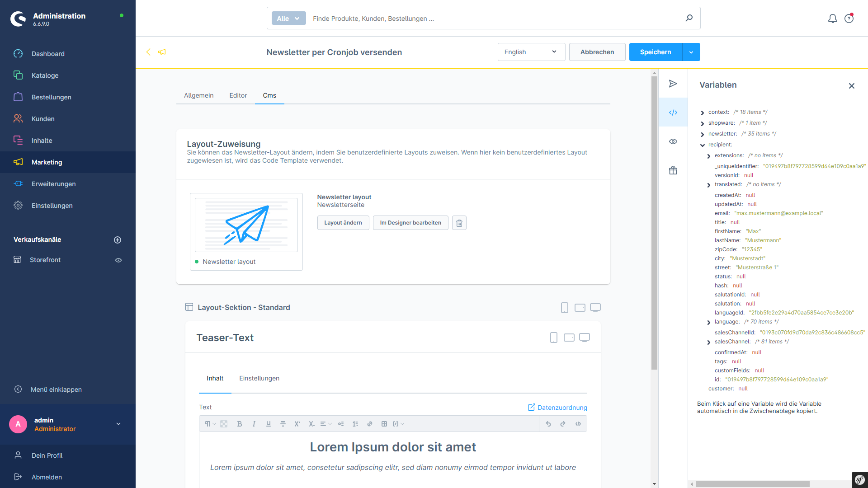This screenshot has height=488, width=868.
Task: Open the notifications bell
Action: click(x=832, y=19)
